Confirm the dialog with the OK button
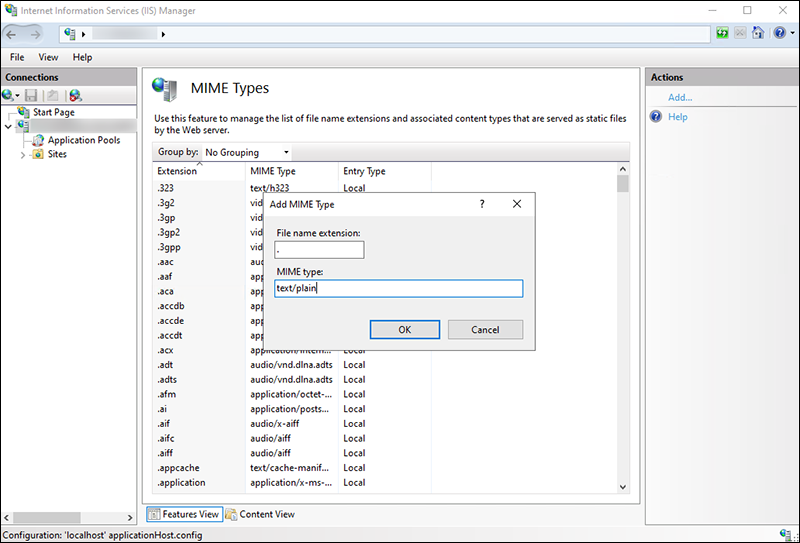 (405, 330)
